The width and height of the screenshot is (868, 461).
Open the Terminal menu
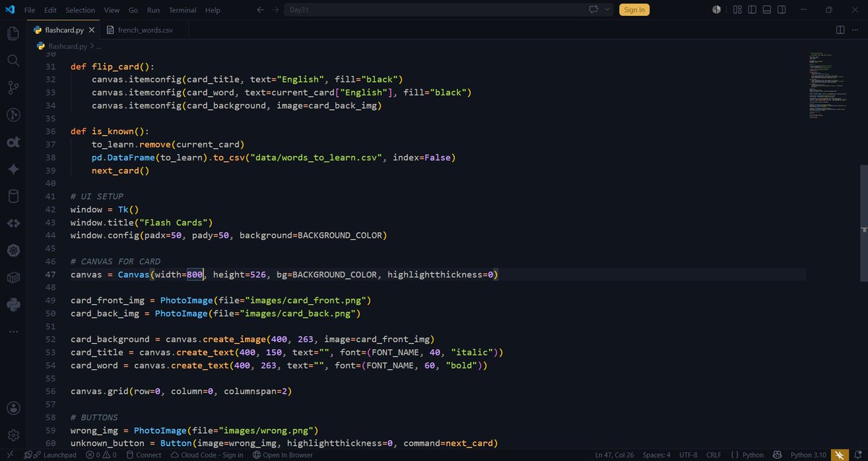click(182, 10)
